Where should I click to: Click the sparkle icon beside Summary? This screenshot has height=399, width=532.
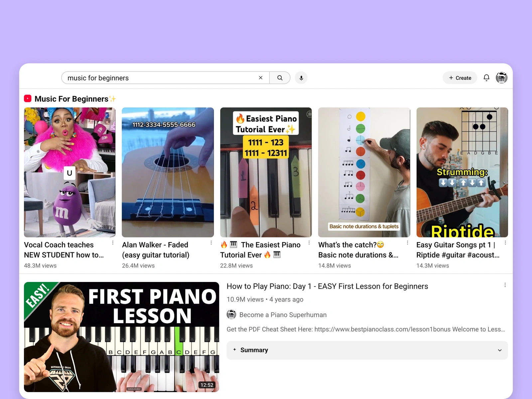[x=235, y=349]
